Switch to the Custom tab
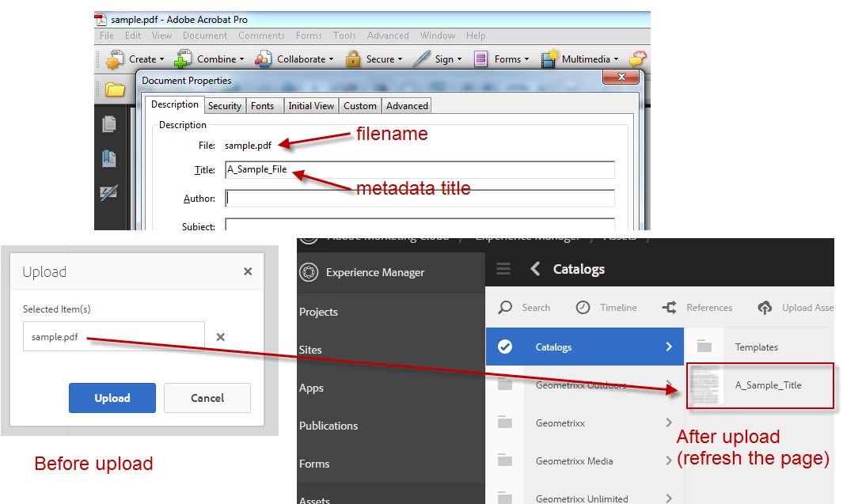843x504 pixels. (x=359, y=106)
